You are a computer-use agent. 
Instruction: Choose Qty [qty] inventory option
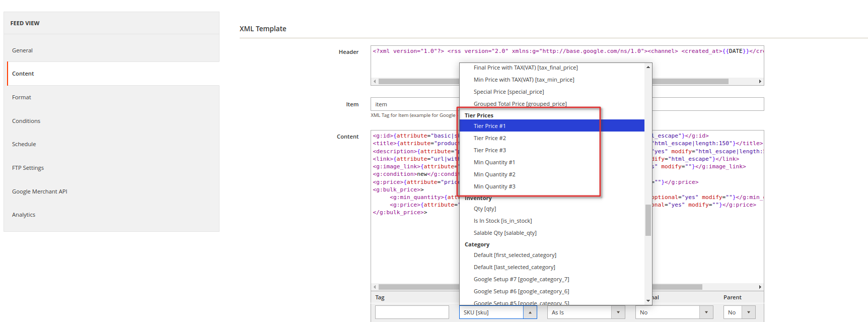(x=552, y=209)
